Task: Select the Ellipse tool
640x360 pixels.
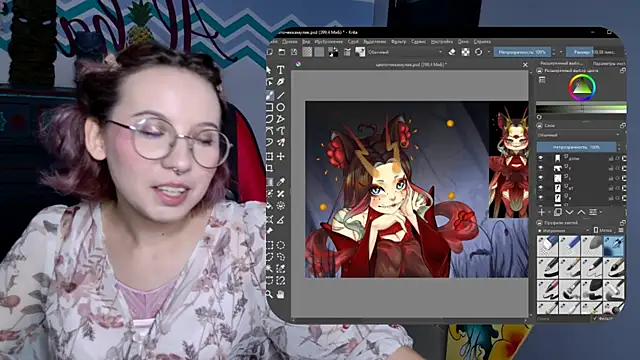Action: [280, 107]
